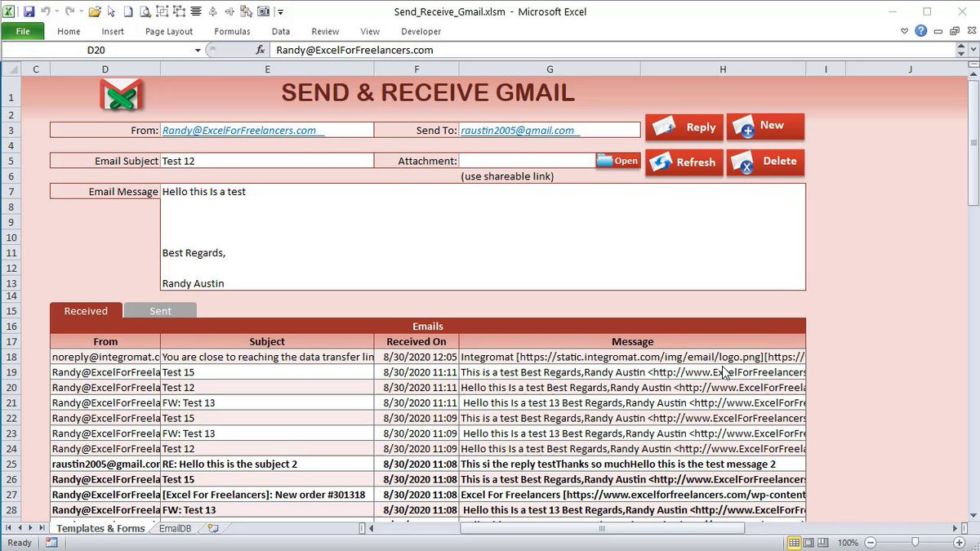Click the Open attachment folder button
Image resolution: width=980 pixels, height=551 pixels.
618,161
